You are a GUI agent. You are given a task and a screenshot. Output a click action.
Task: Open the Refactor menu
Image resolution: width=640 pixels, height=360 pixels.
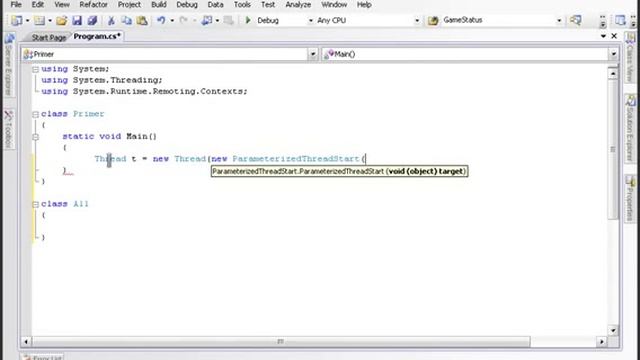coord(93,5)
